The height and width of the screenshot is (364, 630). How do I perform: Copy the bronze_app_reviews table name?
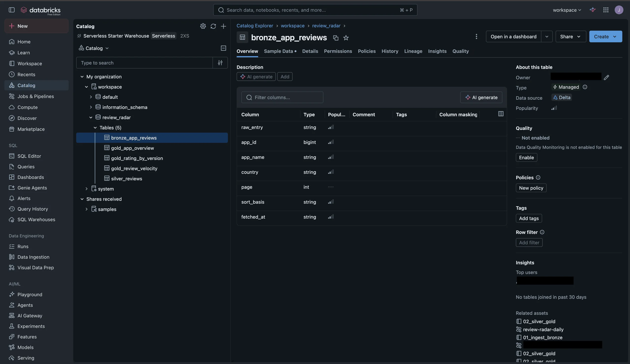[x=336, y=38]
